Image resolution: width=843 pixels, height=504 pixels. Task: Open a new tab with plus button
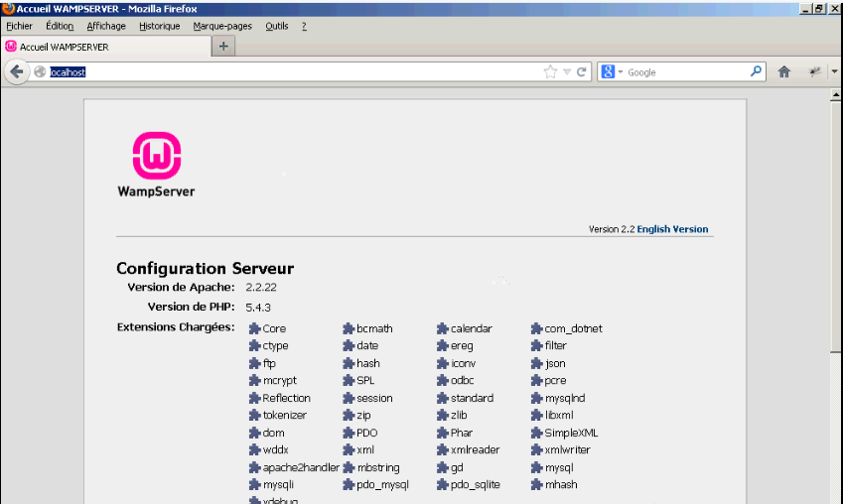pos(223,47)
